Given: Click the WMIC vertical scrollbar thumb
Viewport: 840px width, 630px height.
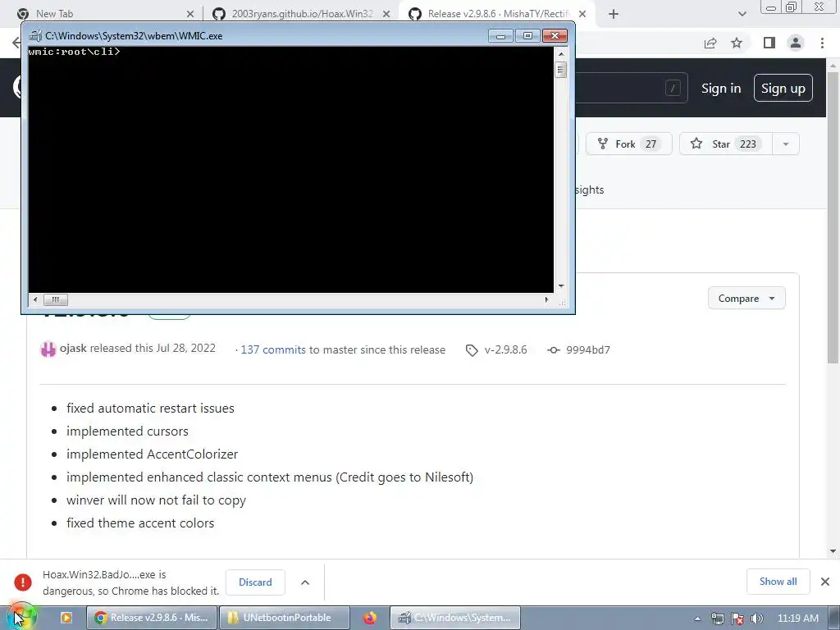Looking at the screenshot, I should click(561, 70).
